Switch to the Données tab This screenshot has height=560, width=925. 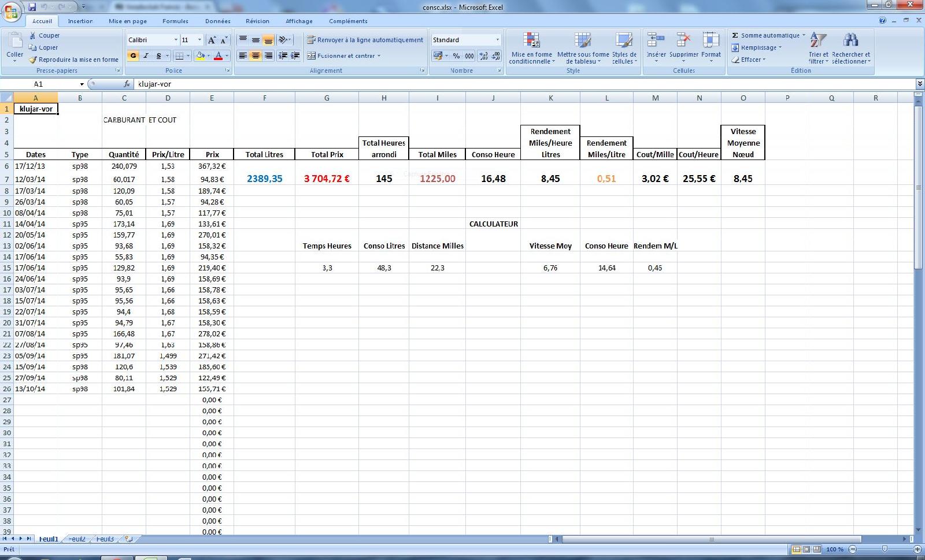point(218,21)
